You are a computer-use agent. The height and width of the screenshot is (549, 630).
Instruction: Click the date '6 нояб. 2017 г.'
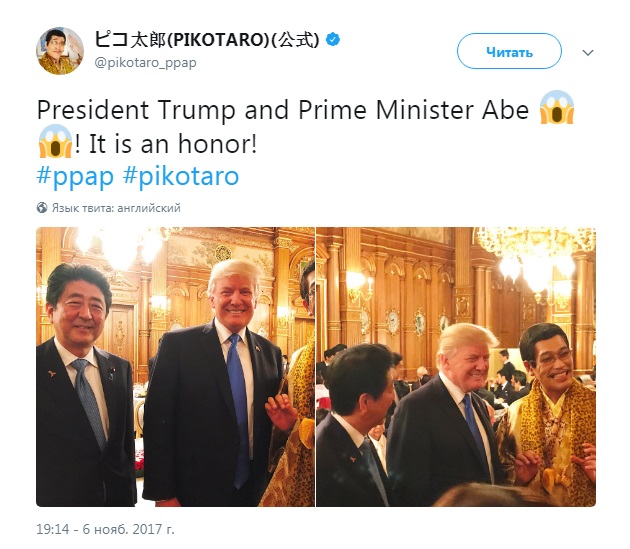click(129, 529)
